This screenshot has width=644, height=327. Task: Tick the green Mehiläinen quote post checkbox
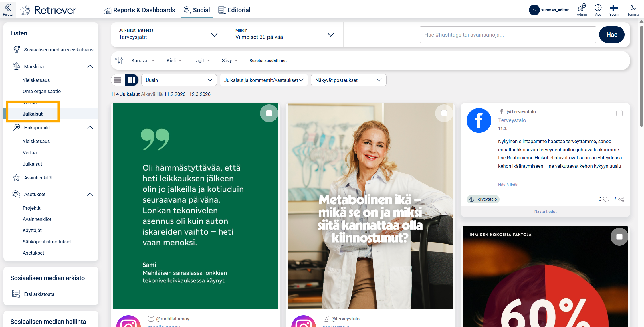pos(269,113)
